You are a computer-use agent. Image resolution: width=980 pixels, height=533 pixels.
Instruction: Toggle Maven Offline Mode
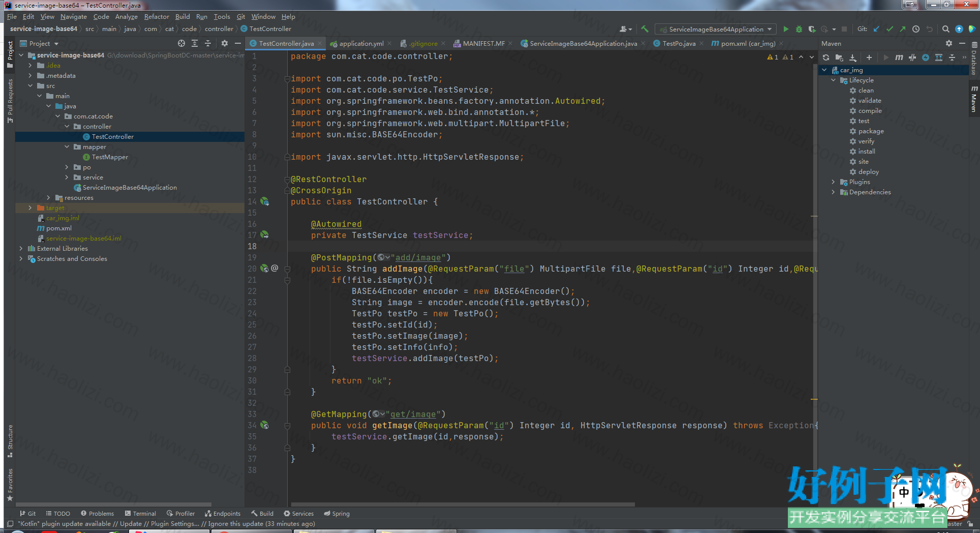912,57
